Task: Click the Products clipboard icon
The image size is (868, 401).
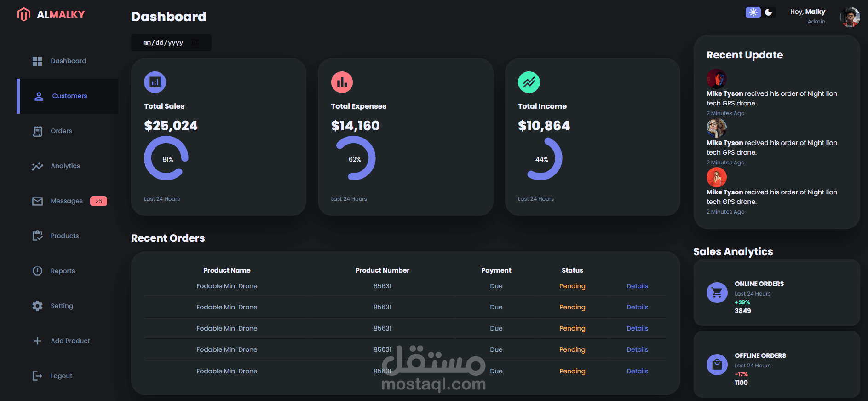Action: pyautogui.click(x=38, y=236)
